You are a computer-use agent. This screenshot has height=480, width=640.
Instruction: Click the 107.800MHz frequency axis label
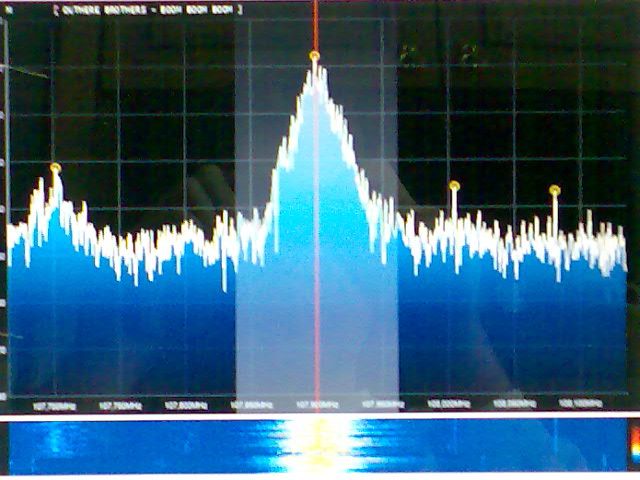point(186,406)
